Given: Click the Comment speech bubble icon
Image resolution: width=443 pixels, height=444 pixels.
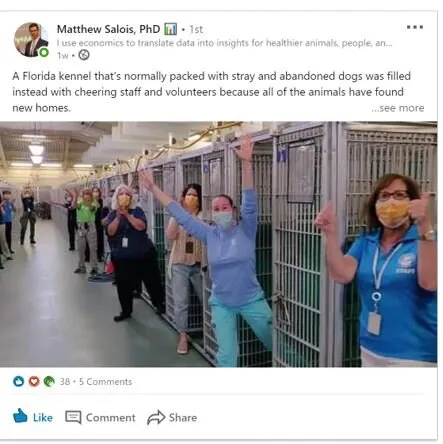Looking at the screenshot, I should point(73,417).
